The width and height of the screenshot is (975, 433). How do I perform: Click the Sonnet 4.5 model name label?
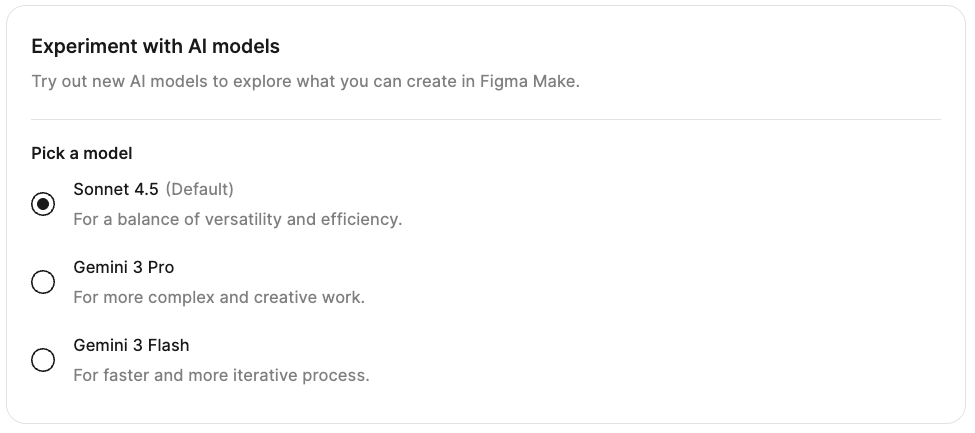point(116,189)
